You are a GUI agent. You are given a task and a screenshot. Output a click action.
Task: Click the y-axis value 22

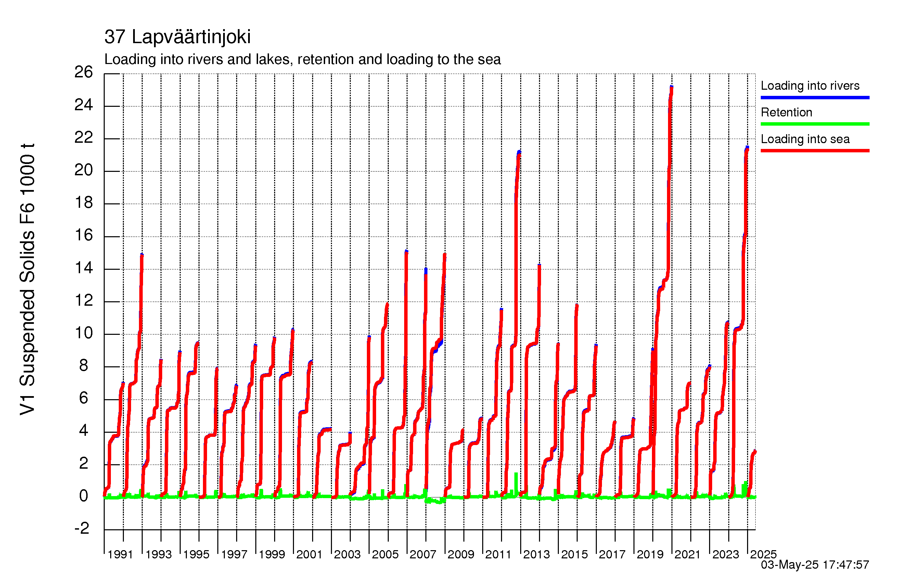(x=84, y=137)
